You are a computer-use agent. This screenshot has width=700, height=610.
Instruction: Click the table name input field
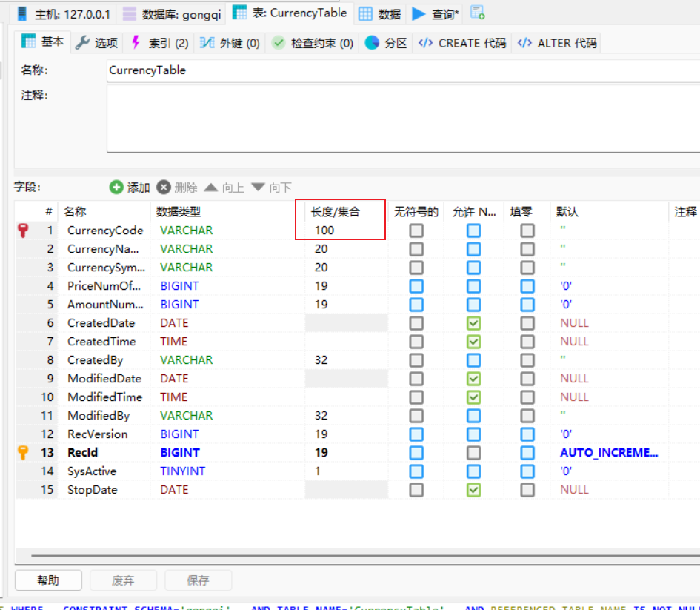point(403,70)
